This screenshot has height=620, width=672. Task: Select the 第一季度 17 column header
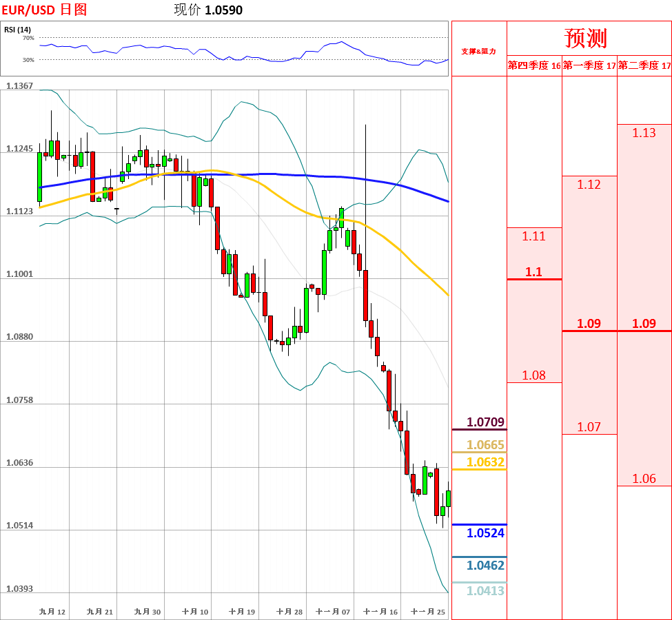tap(589, 66)
